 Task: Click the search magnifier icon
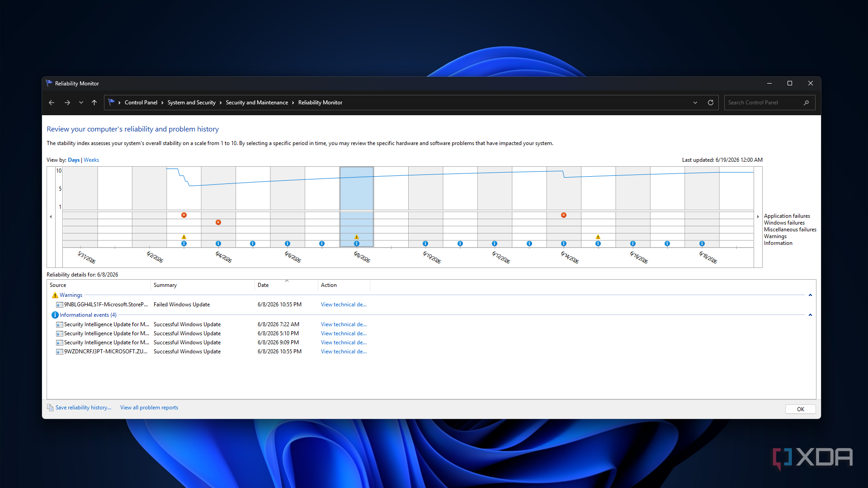[806, 103]
